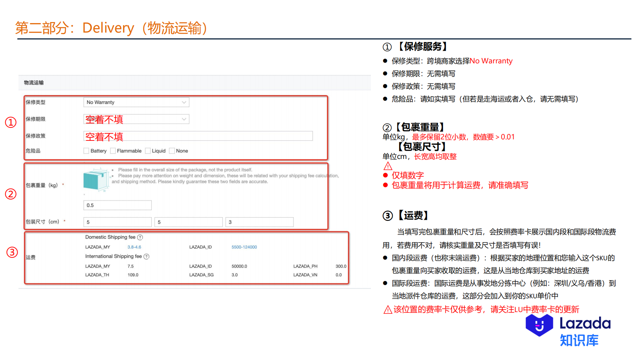Click the 7.5 international fee value
This screenshot has height=362, width=644.
pyautogui.click(x=130, y=266)
